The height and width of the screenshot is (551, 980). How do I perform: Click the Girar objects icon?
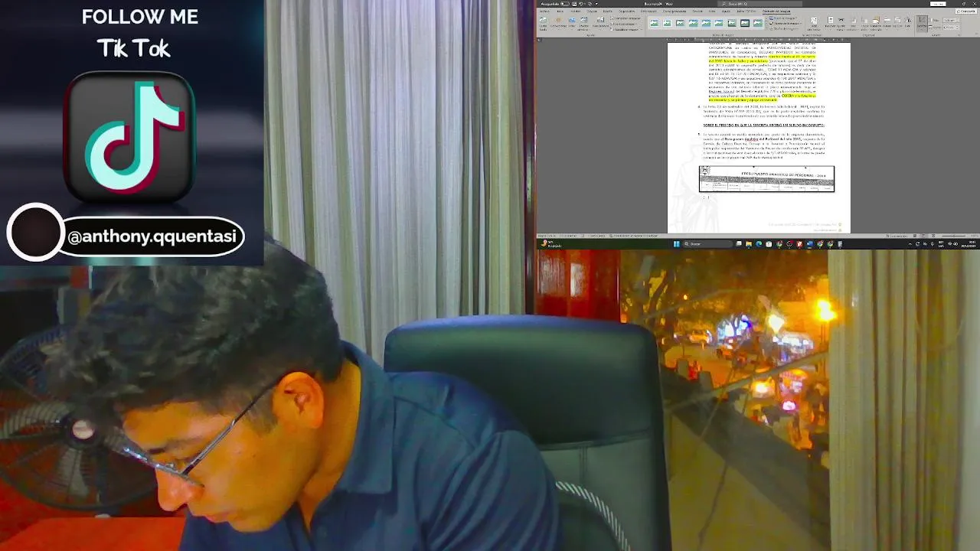click(908, 23)
